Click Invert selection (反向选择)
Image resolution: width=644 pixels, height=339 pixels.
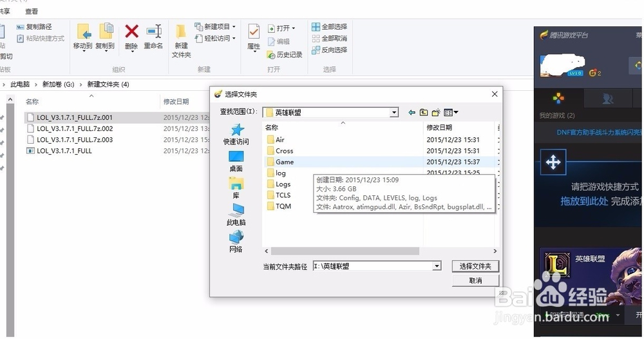point(329,50)
